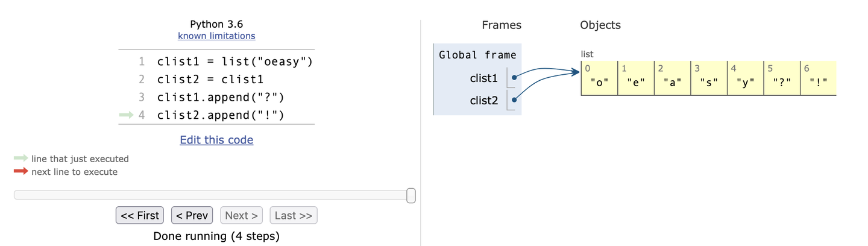This screenshot has width=868, height=246.
Task: Click the green executed-line arrow at line 4
Action: tap(126, 115)
